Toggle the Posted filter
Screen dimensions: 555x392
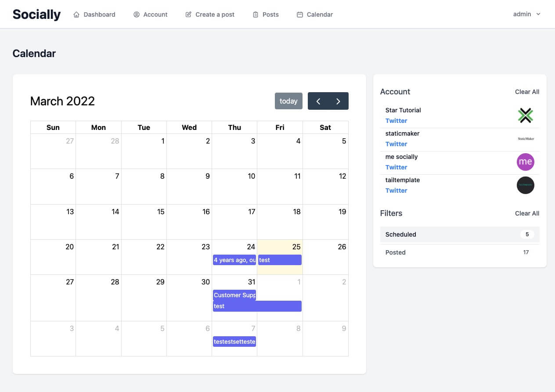tap(460, 252)
